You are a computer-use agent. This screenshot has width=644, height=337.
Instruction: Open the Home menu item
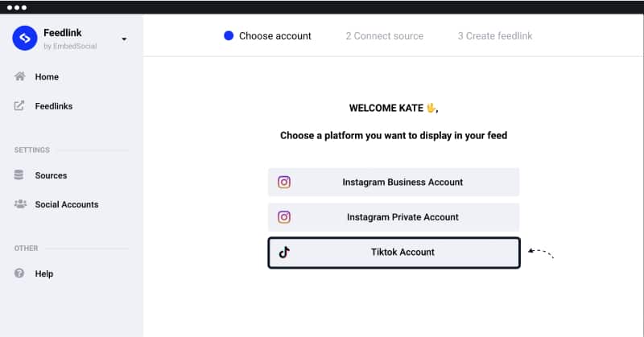point(47,77)
